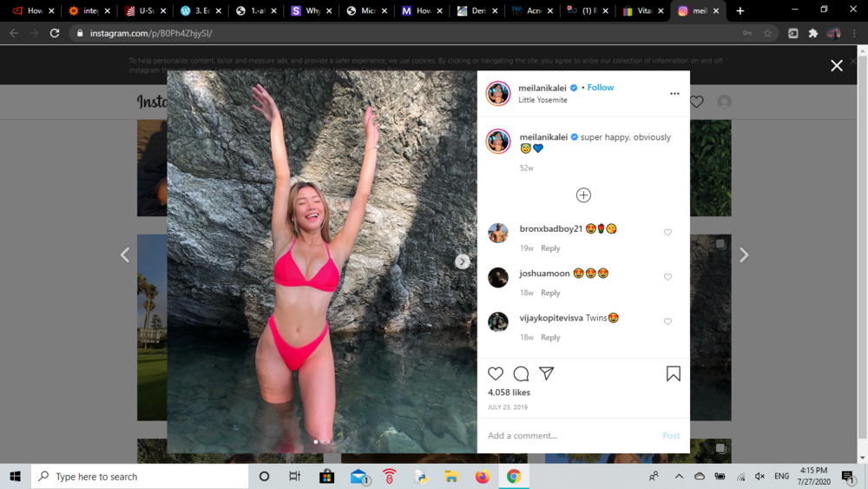This screenshot has width=868, height=489.
Task: Open the Chrome three-dot menu
Action: pyautogui.click(x=855, y=33)
